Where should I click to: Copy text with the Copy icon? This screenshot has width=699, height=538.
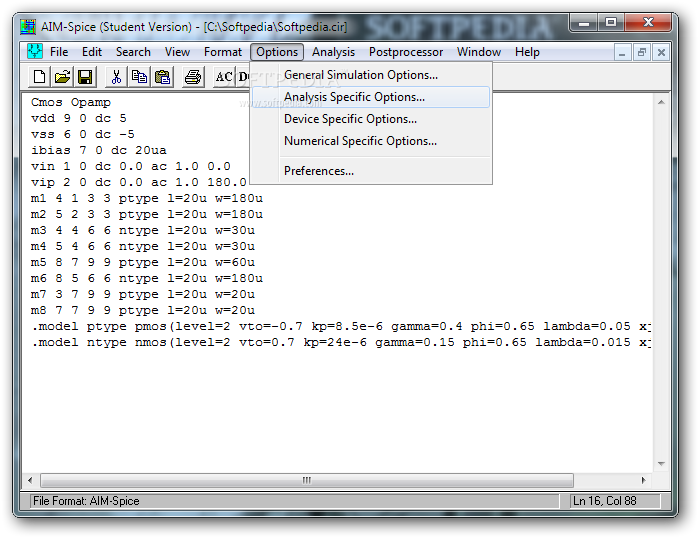[139, 77]
